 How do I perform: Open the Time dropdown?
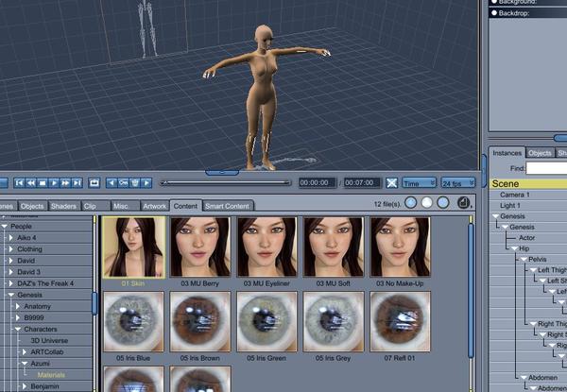click(x=419, y=183)
